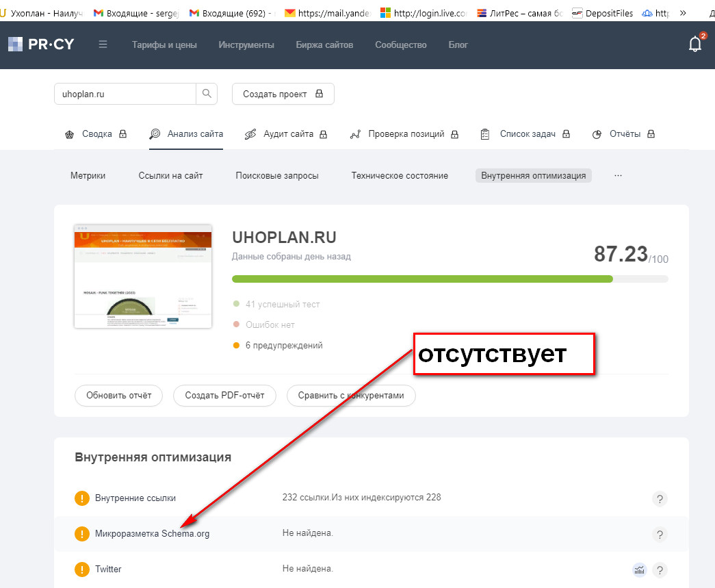Switch to Поисковые запросы tab
The height and width of the screenshot is (588, 715).
pos(277,176)
